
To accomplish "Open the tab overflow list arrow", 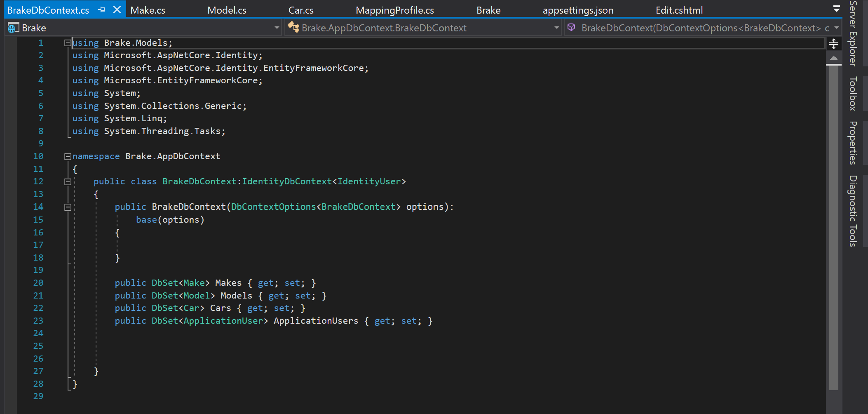I will point(836,9).
